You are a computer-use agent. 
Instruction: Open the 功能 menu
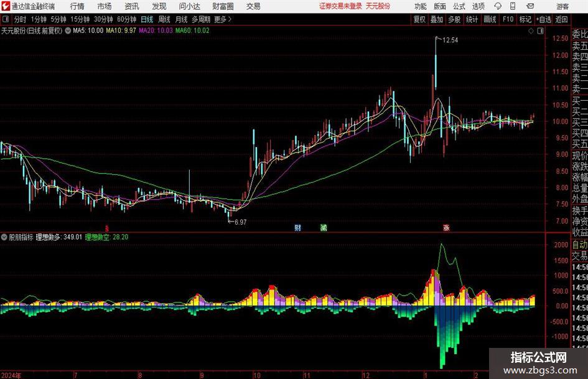421,6
